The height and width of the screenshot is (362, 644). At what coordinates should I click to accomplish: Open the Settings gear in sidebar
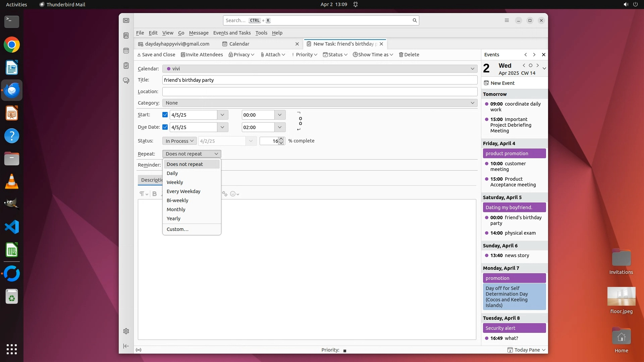point(126,331)
